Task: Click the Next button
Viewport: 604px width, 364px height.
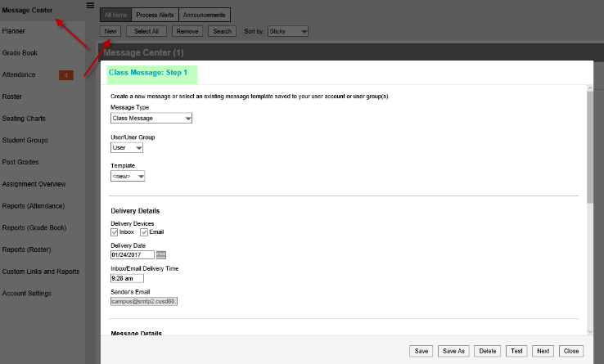Action: point(543,351)
